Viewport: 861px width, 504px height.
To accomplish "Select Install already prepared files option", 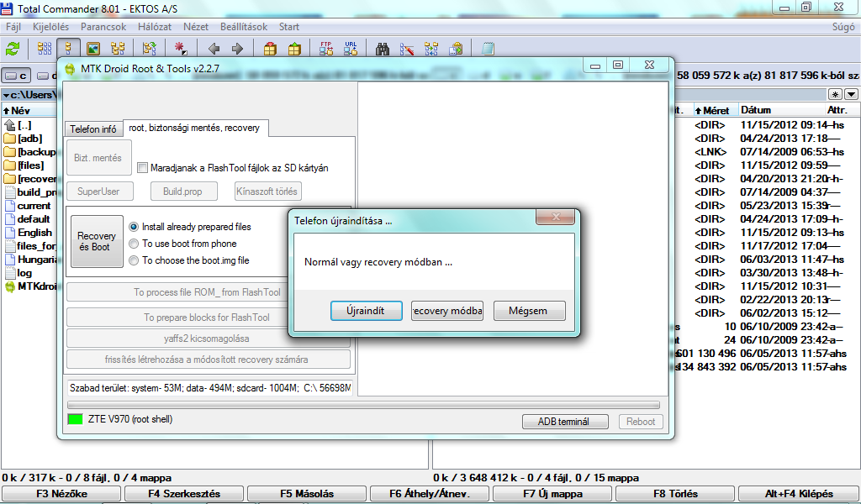I will (x=134, y=227).
